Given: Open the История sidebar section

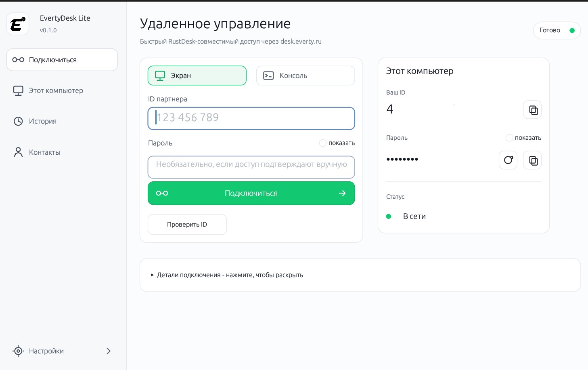Looking at the screenshot, I should pos(62,121).
